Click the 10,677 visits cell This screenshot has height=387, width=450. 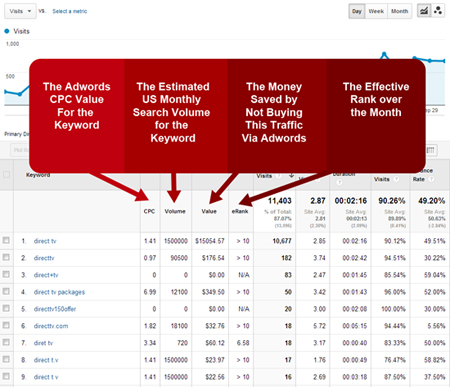pos(282,241)
